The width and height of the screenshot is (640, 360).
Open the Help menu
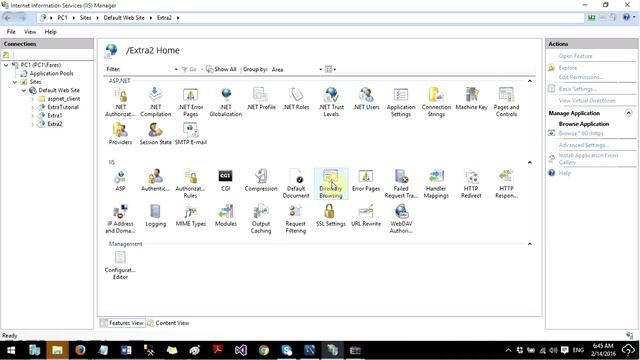(x=51, y=32)
